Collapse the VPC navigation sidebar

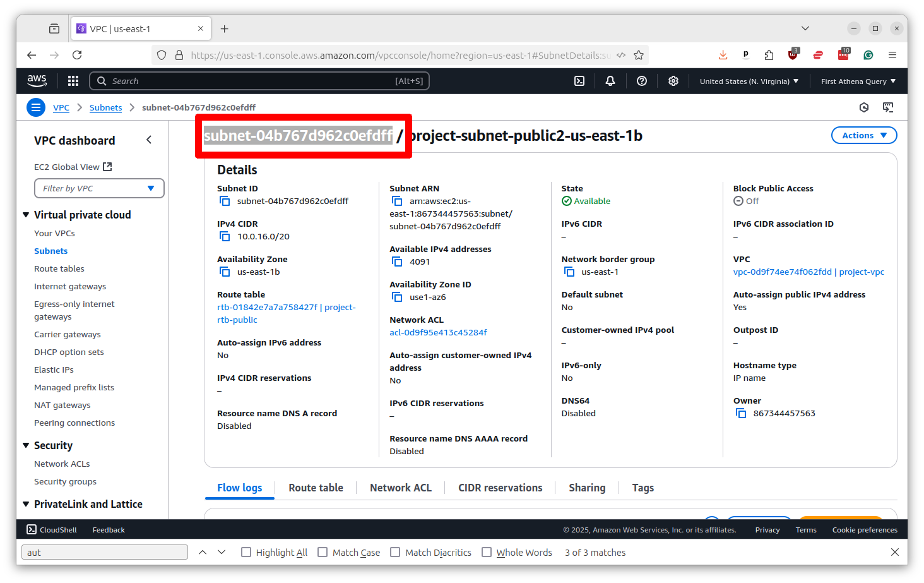[x=149, y=140]
